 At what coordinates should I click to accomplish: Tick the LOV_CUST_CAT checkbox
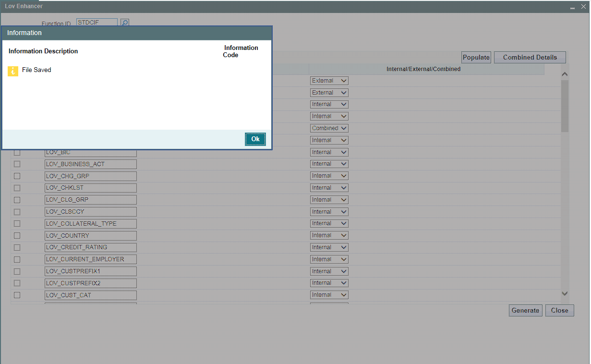17,295
